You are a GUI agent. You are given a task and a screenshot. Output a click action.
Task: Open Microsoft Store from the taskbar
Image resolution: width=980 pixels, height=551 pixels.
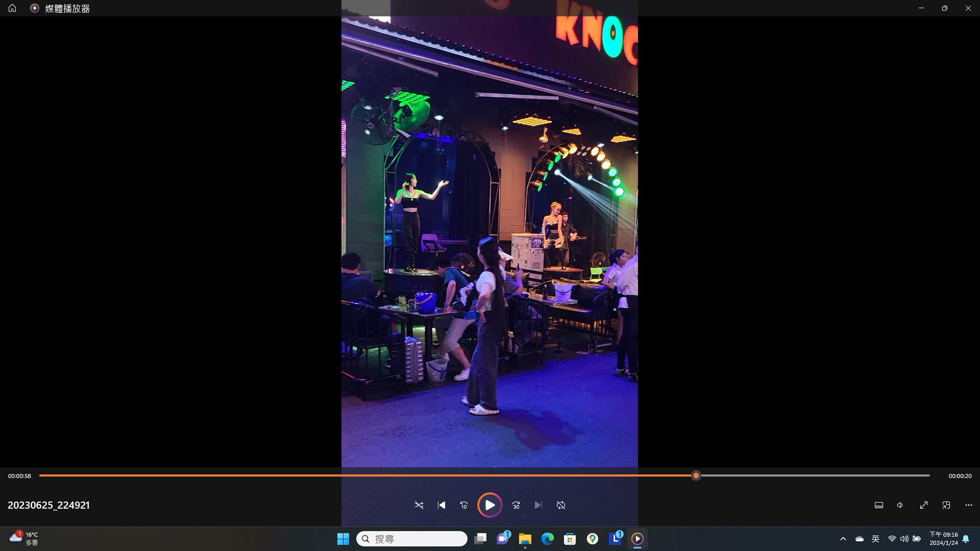coord(570,539)
